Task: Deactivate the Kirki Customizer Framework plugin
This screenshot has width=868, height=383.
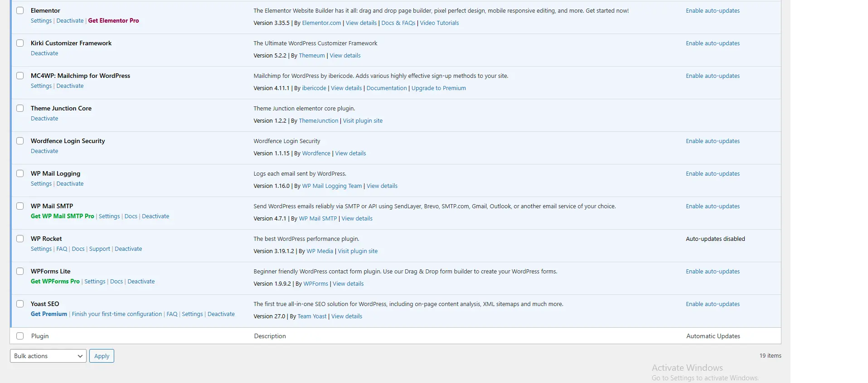Action: (x=44, y=53)
